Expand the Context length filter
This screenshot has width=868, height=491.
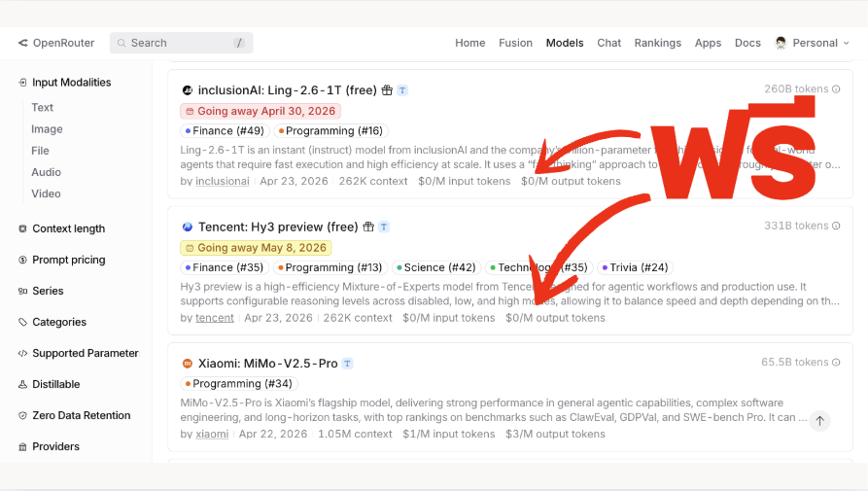(69, 228)
